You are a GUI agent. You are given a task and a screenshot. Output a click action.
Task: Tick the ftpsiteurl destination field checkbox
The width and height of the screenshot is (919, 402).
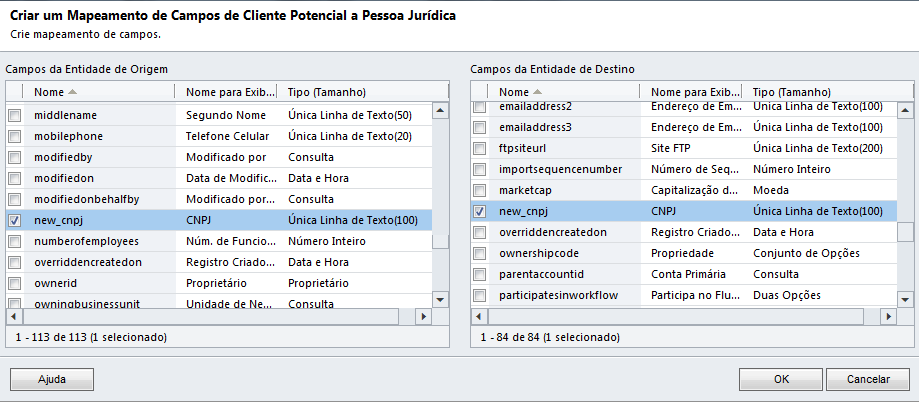click(480, 148)
